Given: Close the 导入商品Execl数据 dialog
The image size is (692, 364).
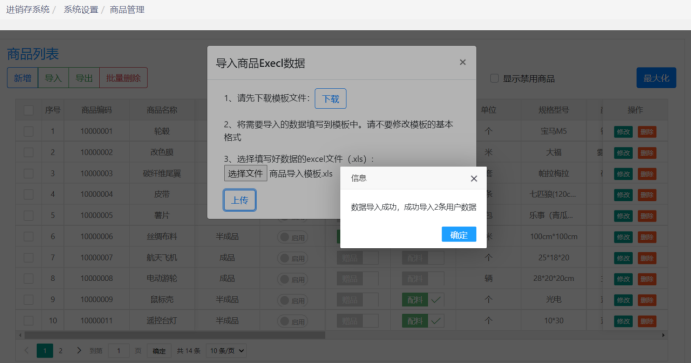Looking at the screenshot, I should 463,62.
